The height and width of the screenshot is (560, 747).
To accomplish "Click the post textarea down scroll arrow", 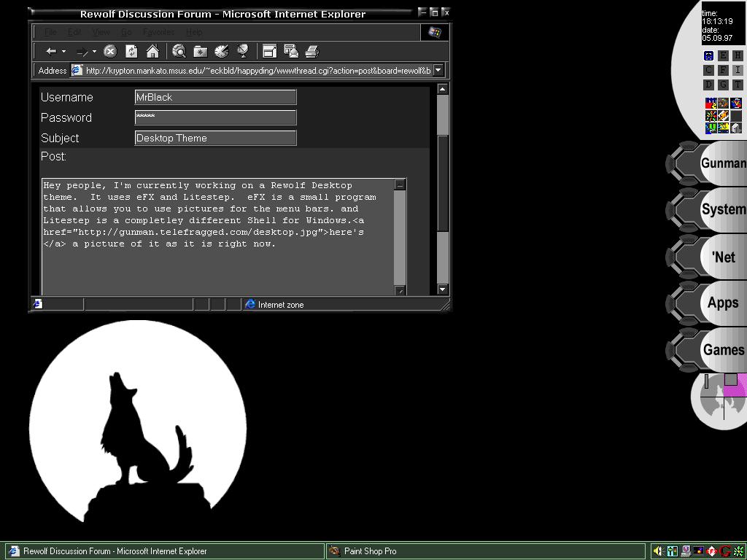I will tap(400, 290).
